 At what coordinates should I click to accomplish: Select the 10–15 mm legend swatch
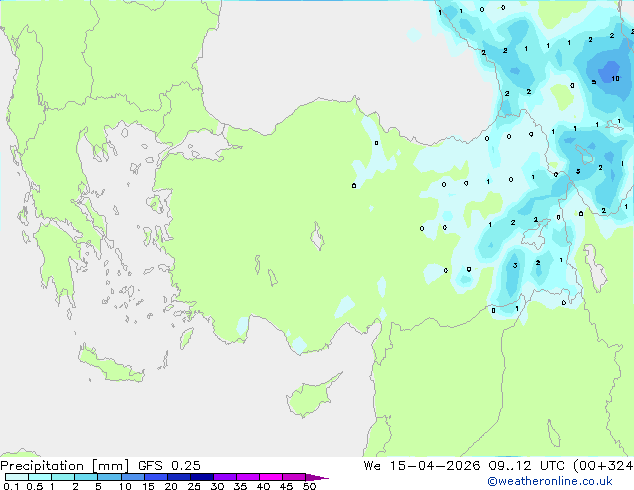point(132,477)
